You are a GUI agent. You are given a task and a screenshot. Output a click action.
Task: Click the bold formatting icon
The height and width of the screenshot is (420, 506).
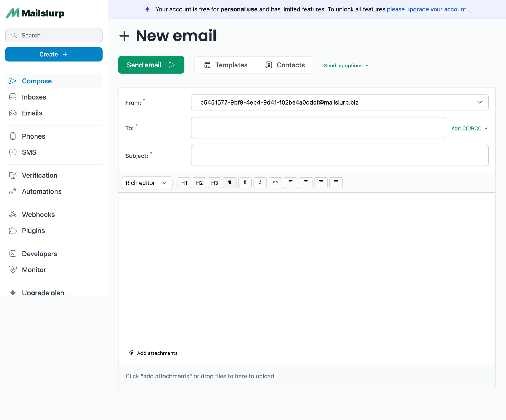coord(245,182)
